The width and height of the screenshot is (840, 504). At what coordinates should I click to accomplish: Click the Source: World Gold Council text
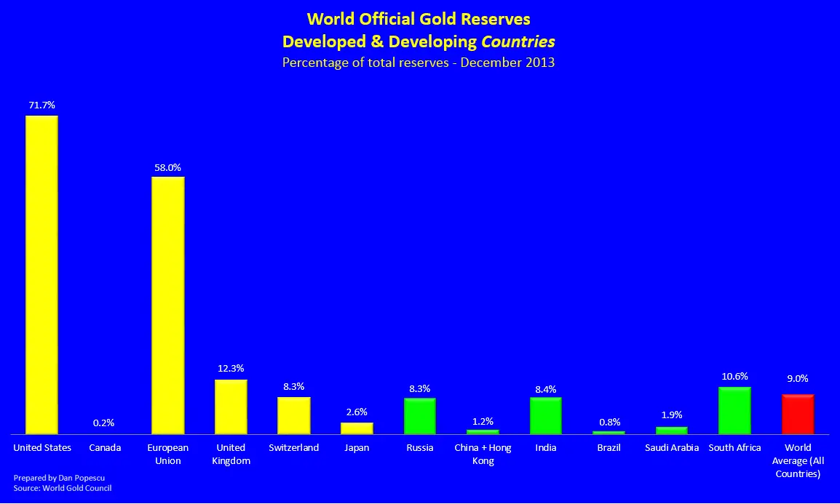point(63,488)
